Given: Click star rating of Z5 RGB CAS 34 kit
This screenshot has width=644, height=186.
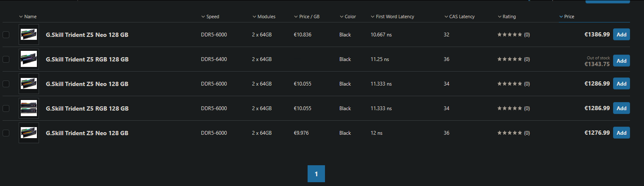Looking at the screenshot, I should pyautogui.click(x=510, y=108).
